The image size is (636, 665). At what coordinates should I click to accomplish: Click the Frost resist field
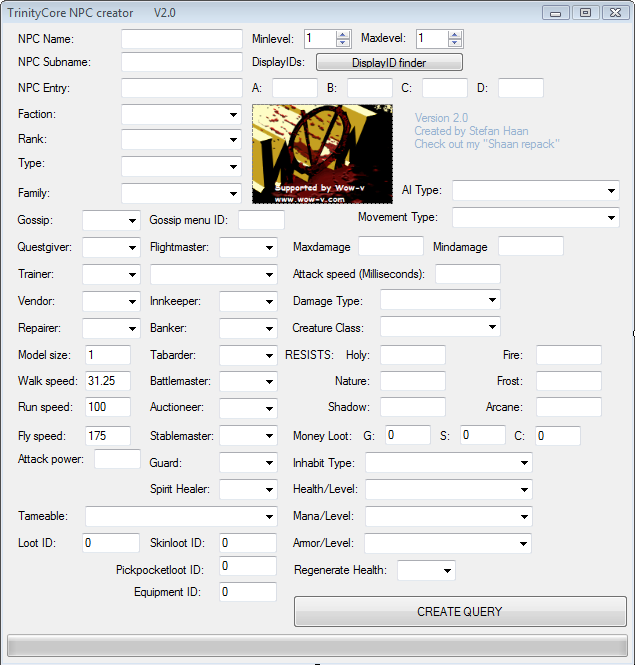[569, 381]
